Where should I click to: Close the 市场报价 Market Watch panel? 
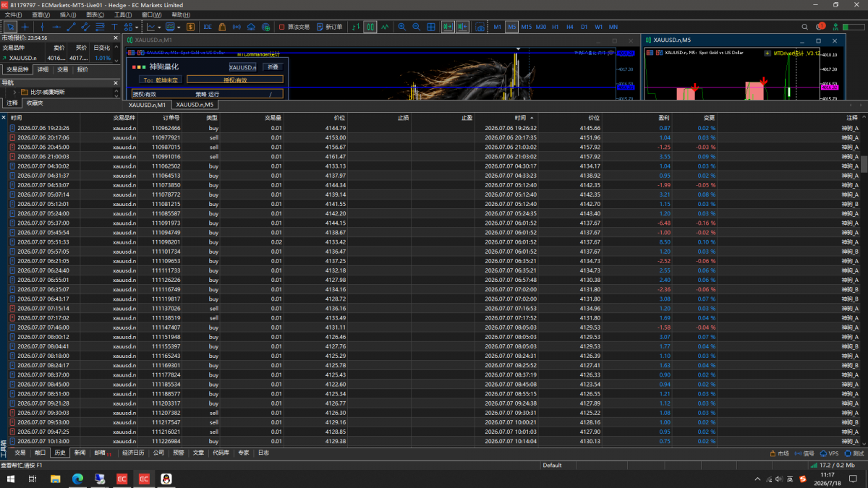point(116,38)
